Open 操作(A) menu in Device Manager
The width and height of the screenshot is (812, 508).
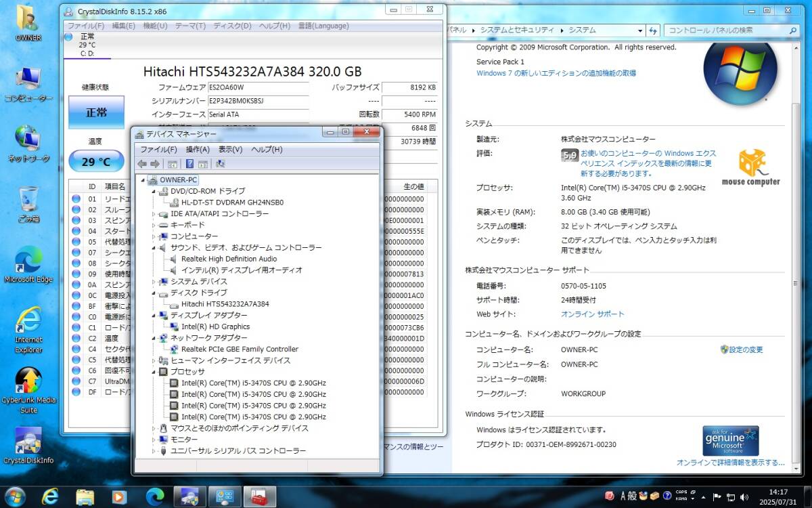198,149
